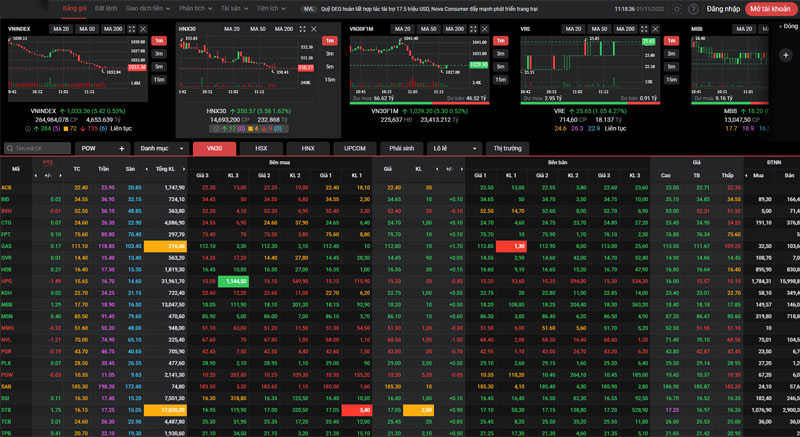Image resolution: width=800 pixels, height=437 pixels.
Task: Click the VRE buy/sell surplus bar
Action: [590, 103]
